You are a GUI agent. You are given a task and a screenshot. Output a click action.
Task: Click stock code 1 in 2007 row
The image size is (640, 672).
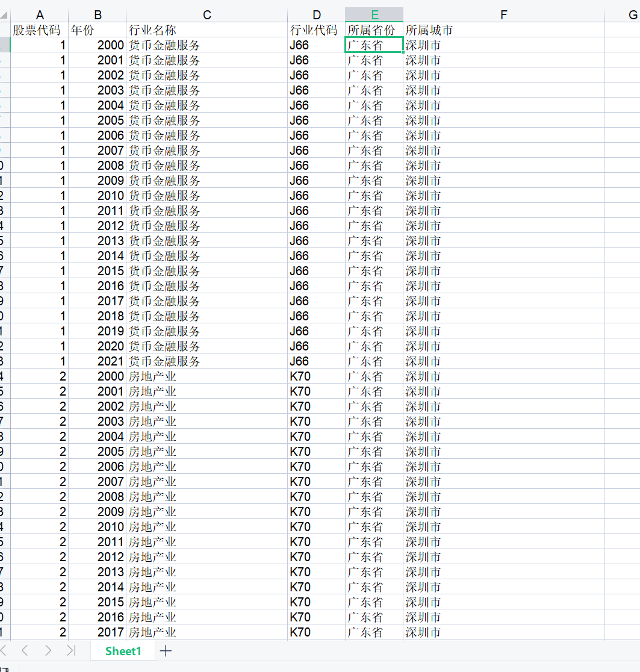(39, 151)
